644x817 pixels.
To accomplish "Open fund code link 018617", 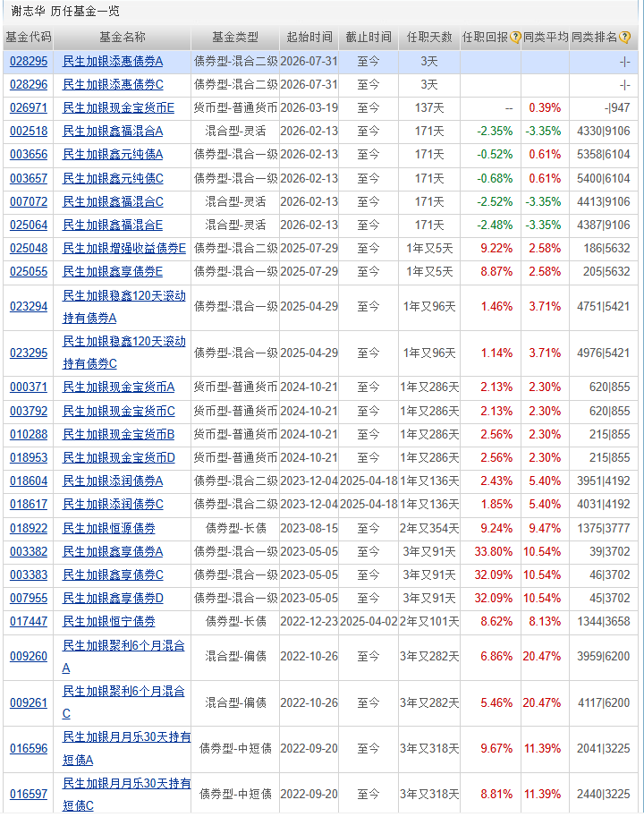I will coord(29,505).
